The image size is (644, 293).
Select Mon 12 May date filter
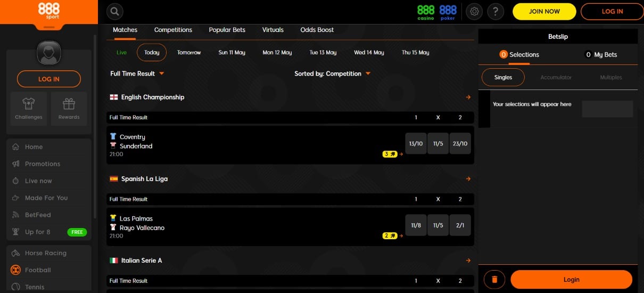point(277,53)
